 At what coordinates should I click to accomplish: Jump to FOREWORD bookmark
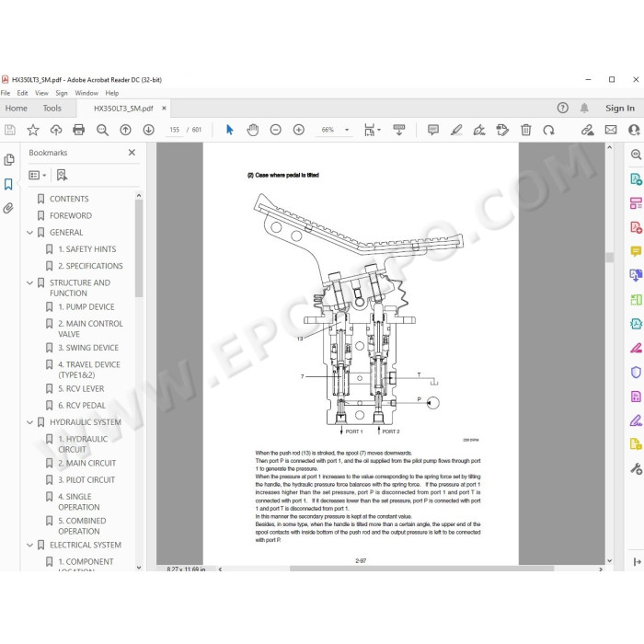71,215
